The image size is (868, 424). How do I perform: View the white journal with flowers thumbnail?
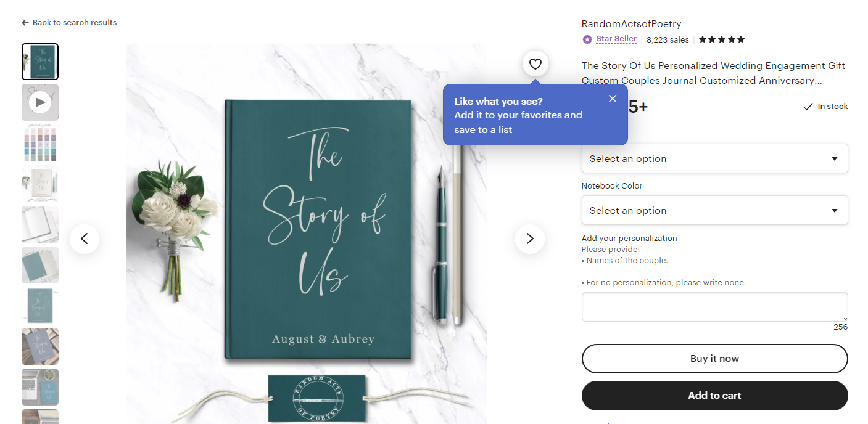click(40, 184)
